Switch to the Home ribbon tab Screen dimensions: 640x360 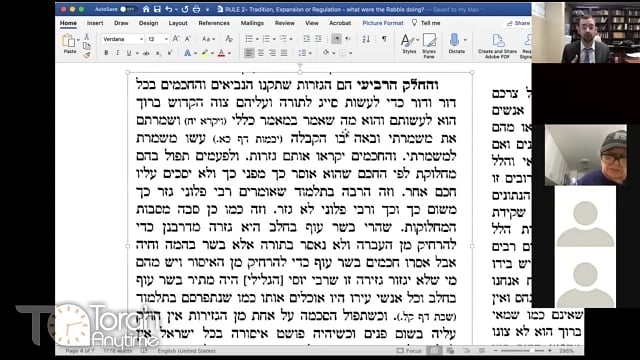68,23
